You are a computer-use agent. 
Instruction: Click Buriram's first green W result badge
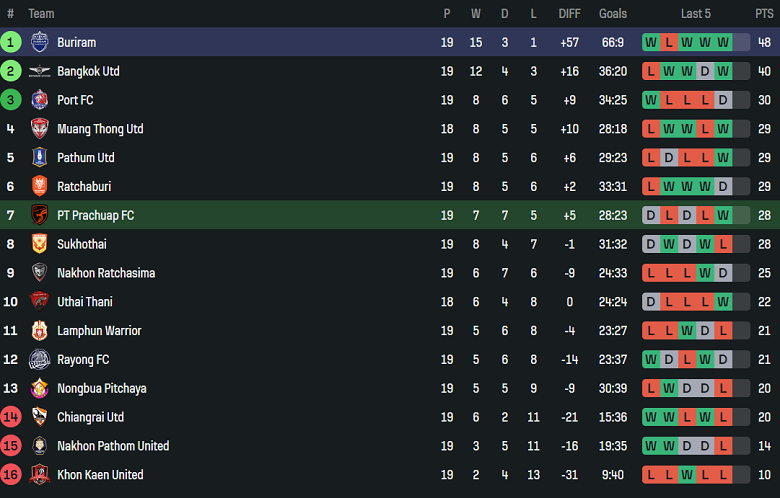tap(651, 43)
